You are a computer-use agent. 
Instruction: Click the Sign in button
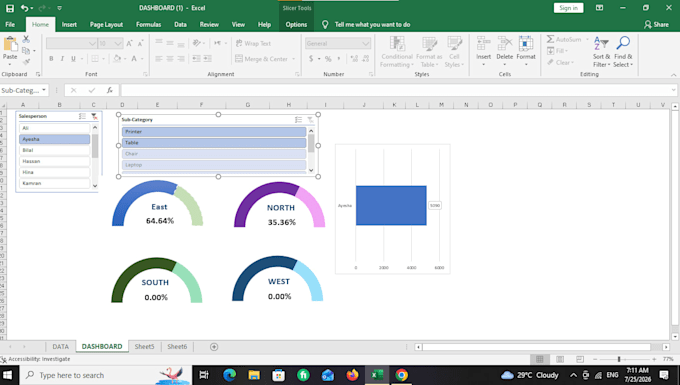coord(569,8)
